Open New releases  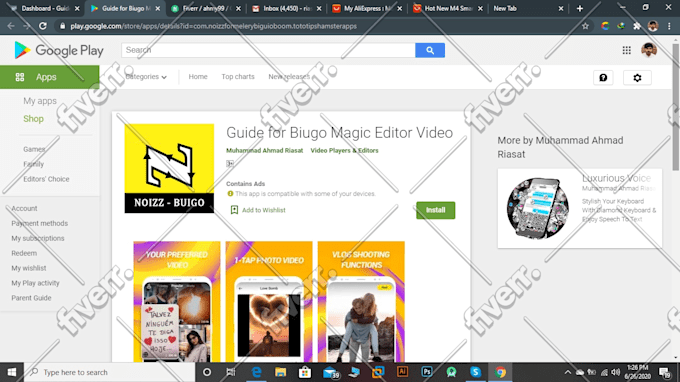[289, 77]
